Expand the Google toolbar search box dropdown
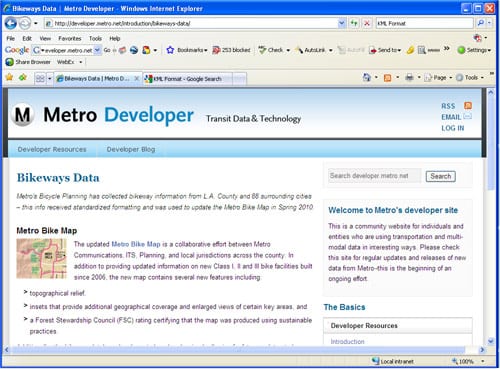500x369 pixels. (x=97, y=50)
